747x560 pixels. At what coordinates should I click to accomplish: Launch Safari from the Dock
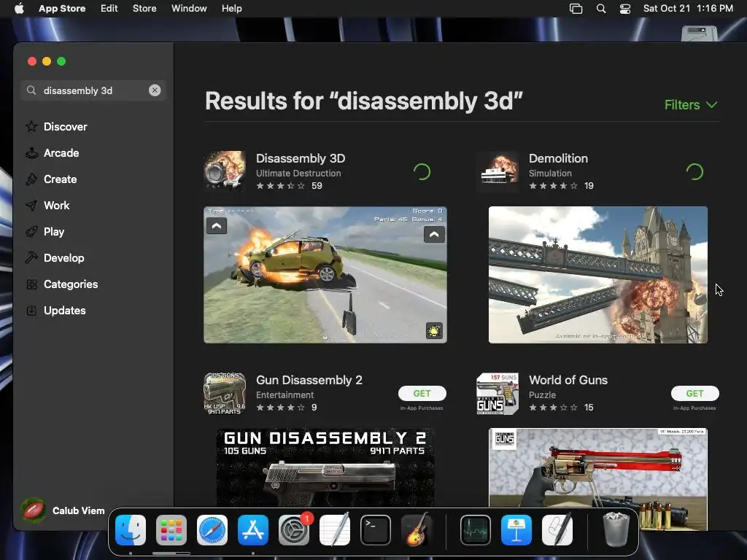(212, 530)
